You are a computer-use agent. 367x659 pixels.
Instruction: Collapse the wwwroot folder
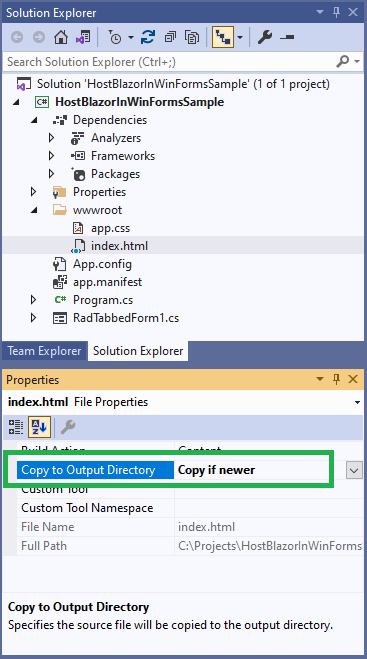[34, 210]
